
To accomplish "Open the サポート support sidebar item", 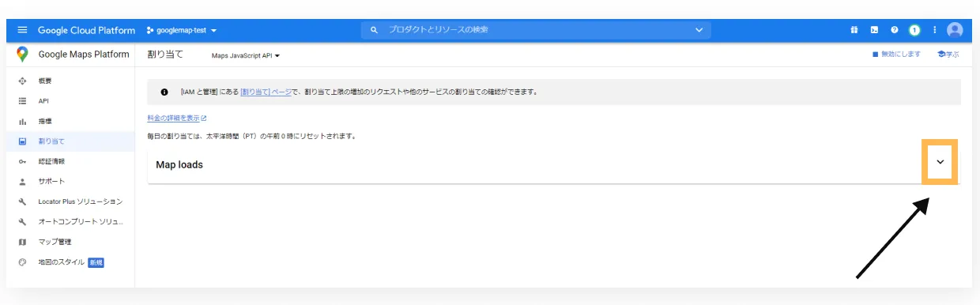I will point(70,182).
